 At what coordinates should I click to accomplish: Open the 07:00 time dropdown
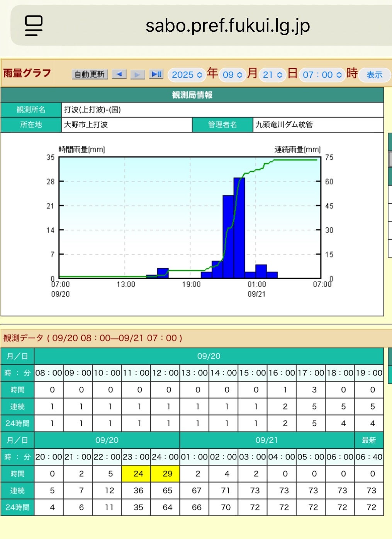coord(322,75)
